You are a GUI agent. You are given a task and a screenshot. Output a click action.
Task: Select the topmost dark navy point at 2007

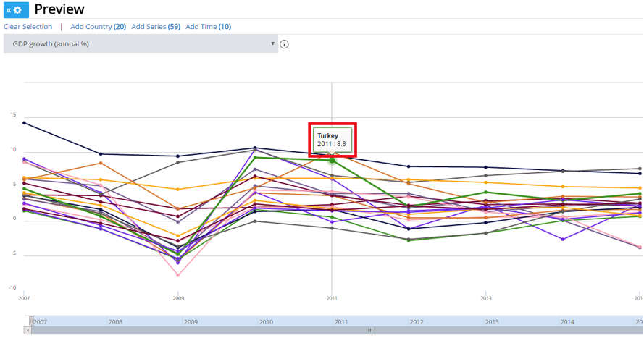click(25, 123)
